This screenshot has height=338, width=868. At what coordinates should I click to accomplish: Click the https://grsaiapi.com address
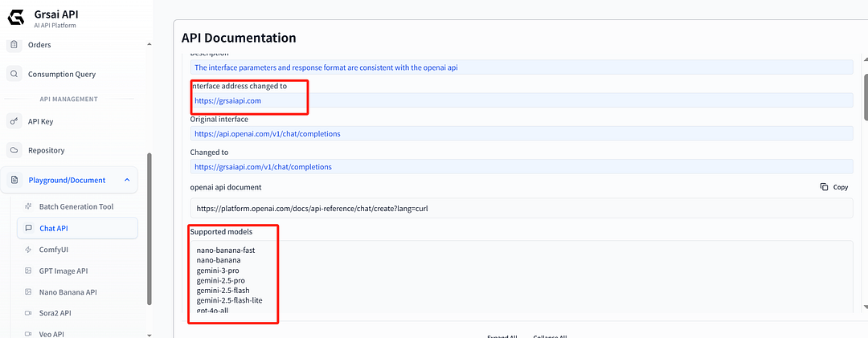[227, 100]
